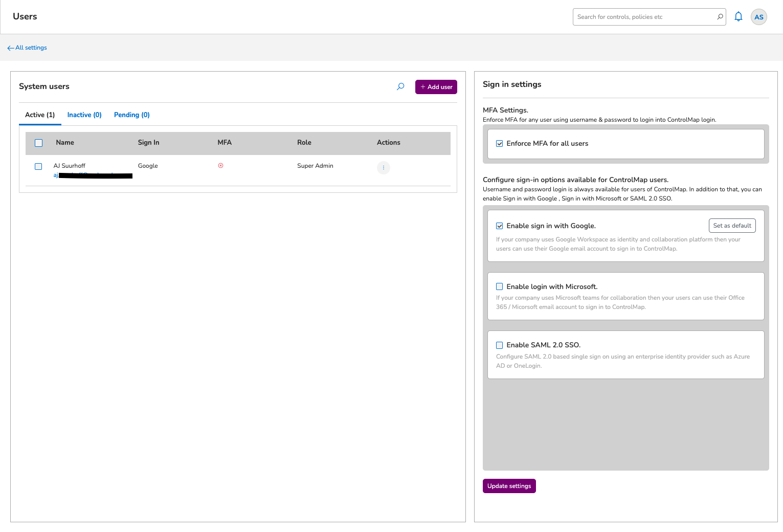This screenshot has width=783, height=532.
Task: Select the AJ Suurhoff row checkbox
Action: [38, 166]
